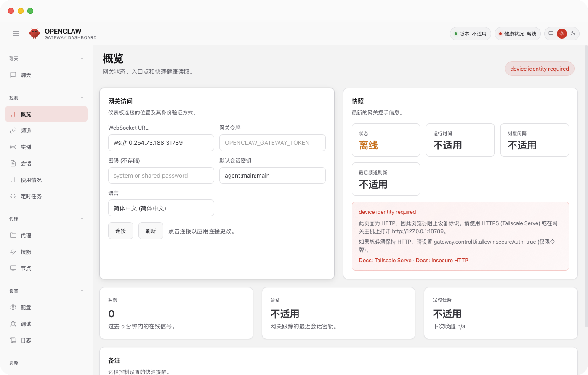Open 调试 via its bug icon
Viewport: 588px width, 375px height.
[x=13, y=324]
